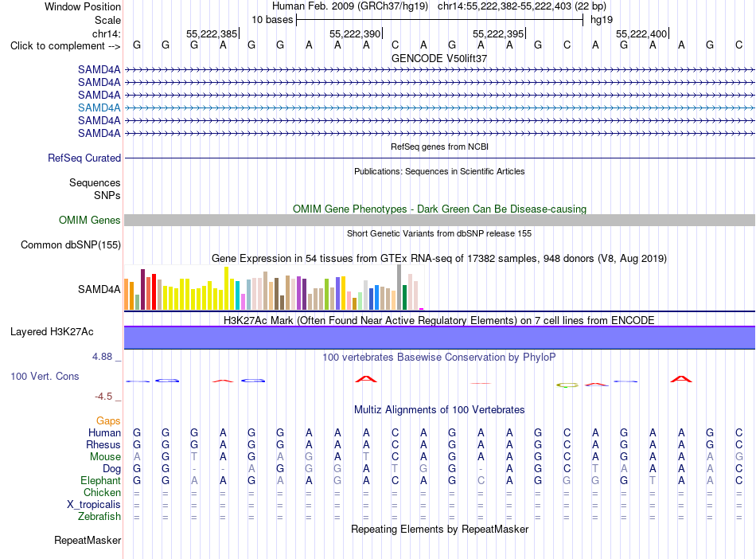756x559 pixels.
Task: Open the Layered H3K27Ac track label
Action: click(52, 332)
